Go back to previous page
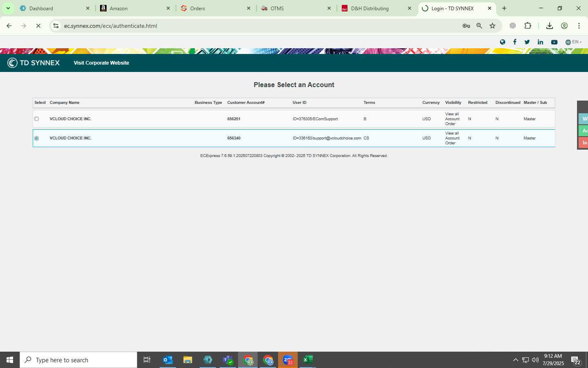588x368 pixels. pyautogui.click(x=9, y=26)
